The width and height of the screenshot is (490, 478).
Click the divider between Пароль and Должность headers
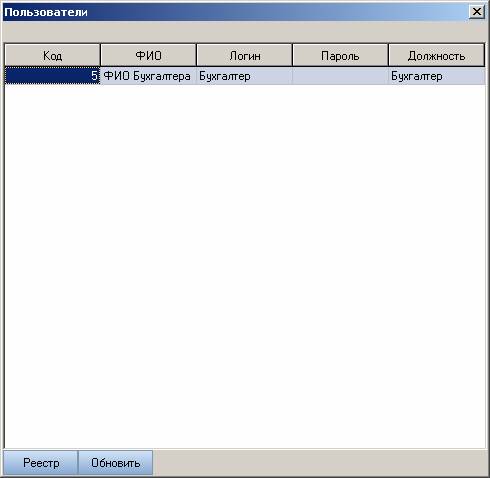[388, 55]
